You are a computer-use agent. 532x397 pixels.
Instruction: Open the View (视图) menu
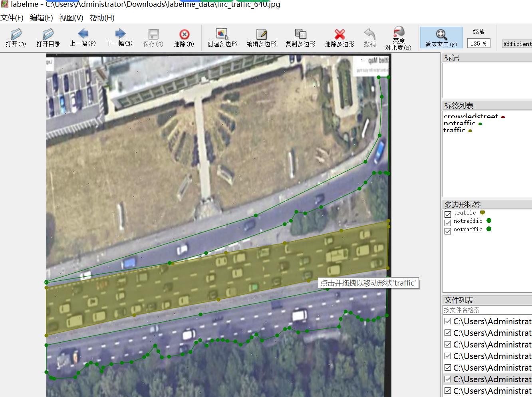(x=71, y=18)
